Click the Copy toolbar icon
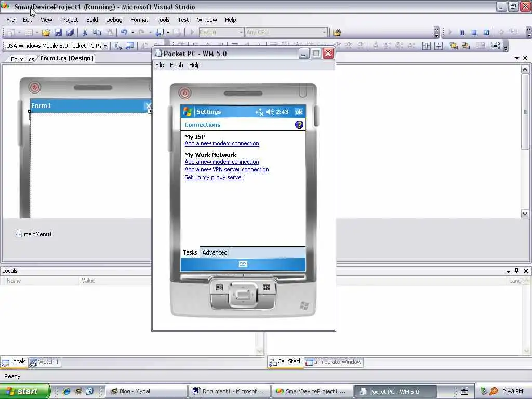Viewport: 532px width, 399px height. pos(97,32)
